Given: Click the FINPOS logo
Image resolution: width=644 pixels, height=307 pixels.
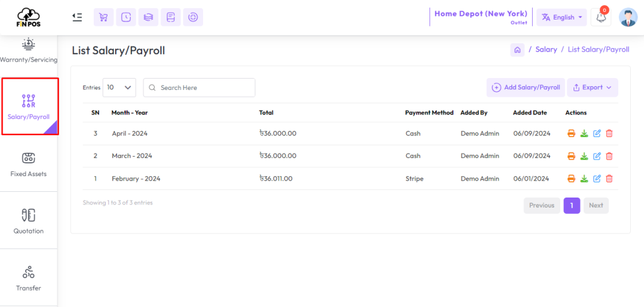Looking at the screenshot, I should pos(28,17).
